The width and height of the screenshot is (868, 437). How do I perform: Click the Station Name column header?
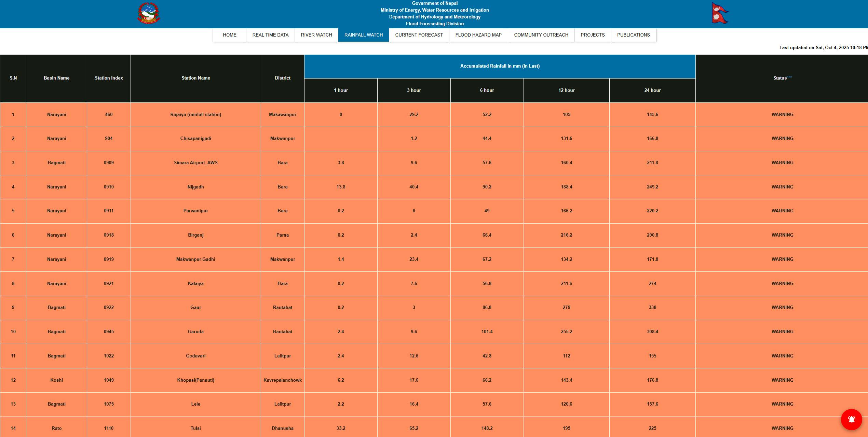tap(195, 78)
